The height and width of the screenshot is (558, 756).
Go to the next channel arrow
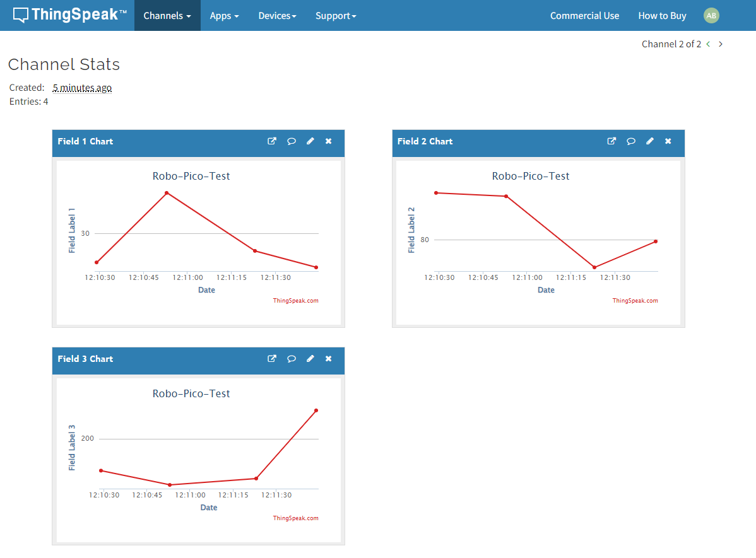721,44
